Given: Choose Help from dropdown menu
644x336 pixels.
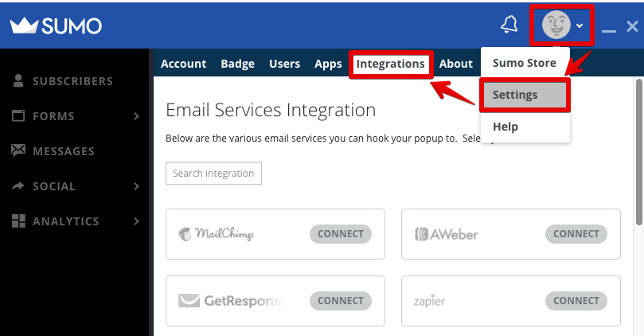Looking at the screenshot, I should pos(525,127).
